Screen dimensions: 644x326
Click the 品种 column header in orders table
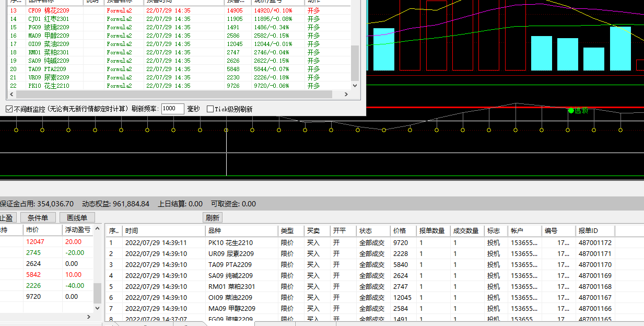tap(242, 230)
